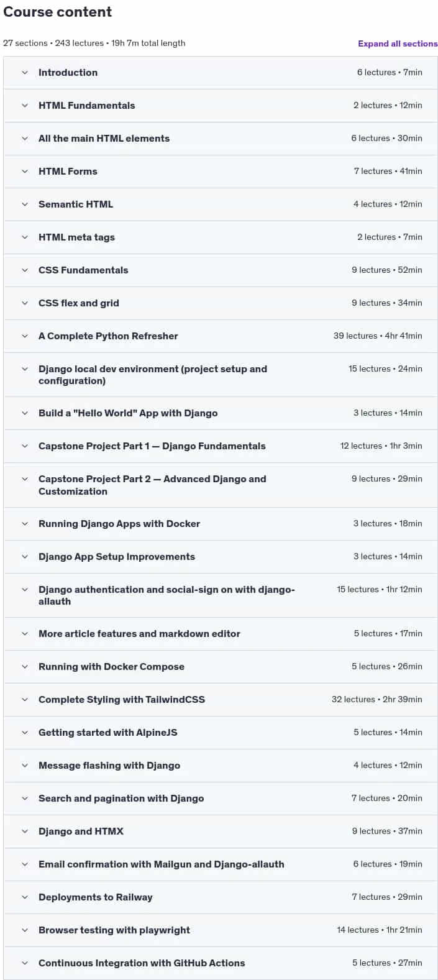Click the Expand all sections link

point(398,44)
